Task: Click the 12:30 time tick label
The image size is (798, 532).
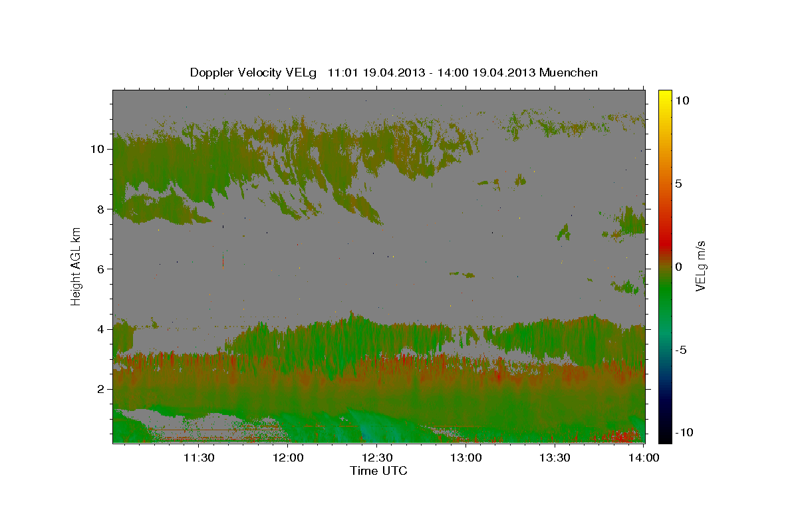Action: point(378,458)
